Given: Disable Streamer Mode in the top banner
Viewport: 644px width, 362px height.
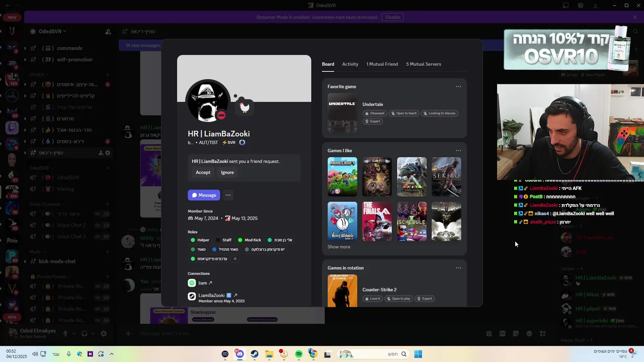Looking at the screenshot, I should click(392, 17).
